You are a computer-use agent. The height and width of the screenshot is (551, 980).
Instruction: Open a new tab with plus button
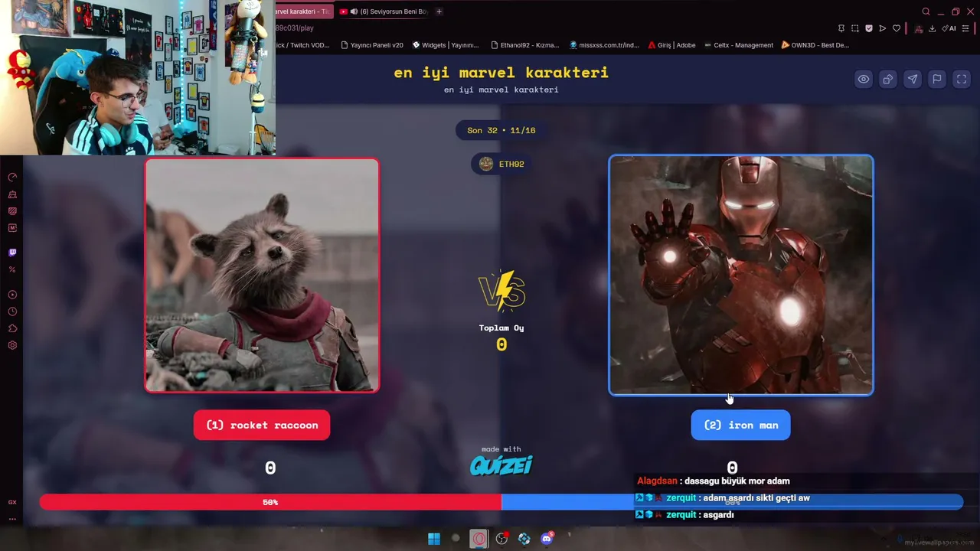coord(439,11)
